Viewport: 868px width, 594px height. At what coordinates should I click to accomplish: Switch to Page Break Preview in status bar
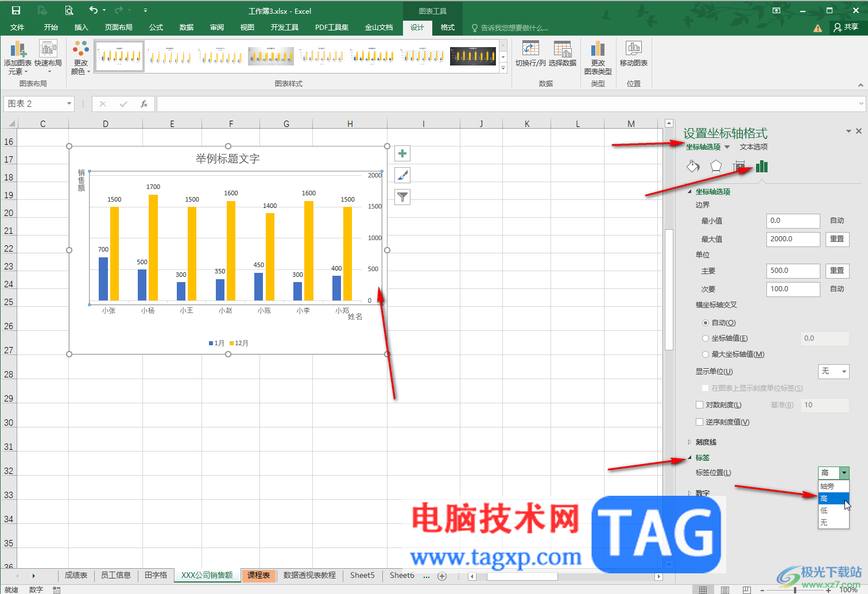click(746, 589)
